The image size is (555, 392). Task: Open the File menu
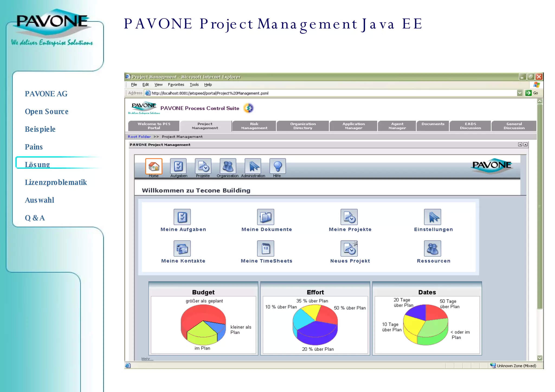[134, 85]
